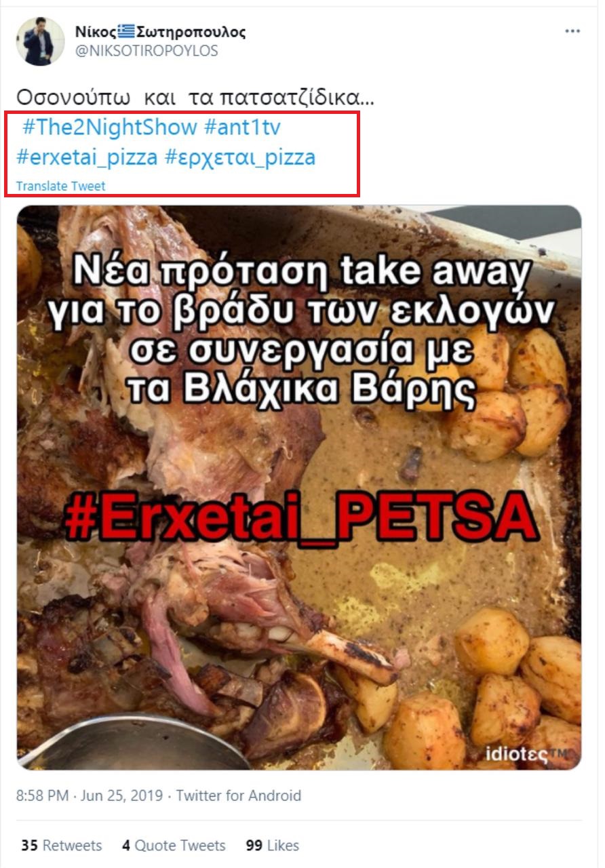Click Translate Tweet

click(x=61, y=186)
